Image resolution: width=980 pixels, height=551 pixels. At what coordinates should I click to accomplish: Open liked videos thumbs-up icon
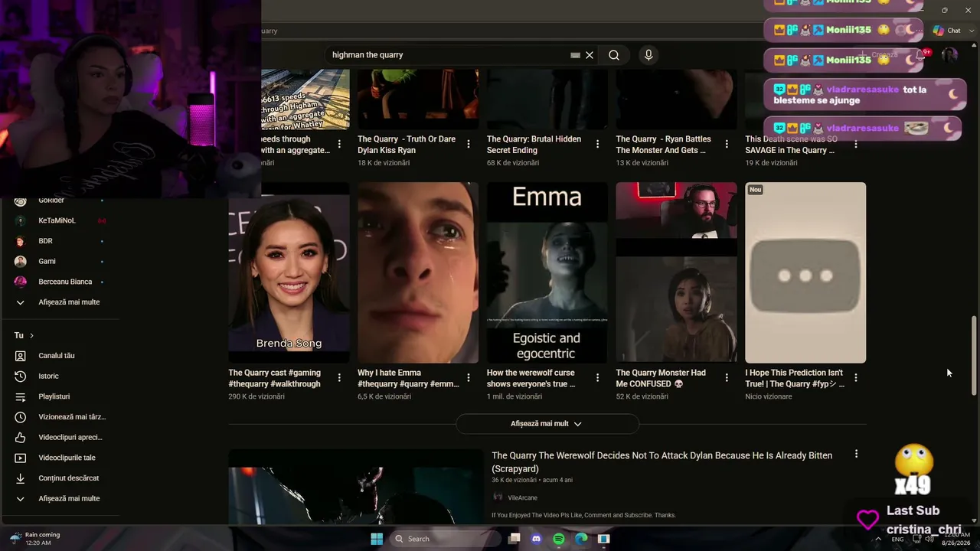(21, 438)
